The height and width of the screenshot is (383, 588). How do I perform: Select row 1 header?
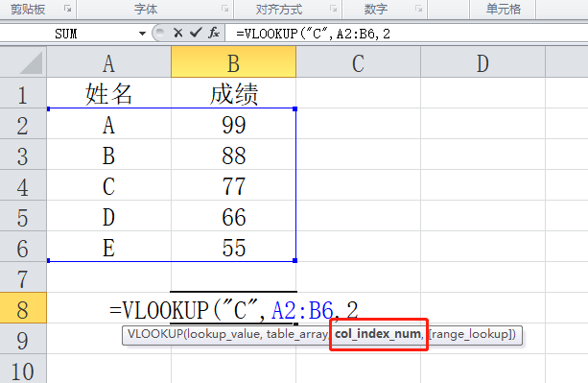[x=23, y=93]
